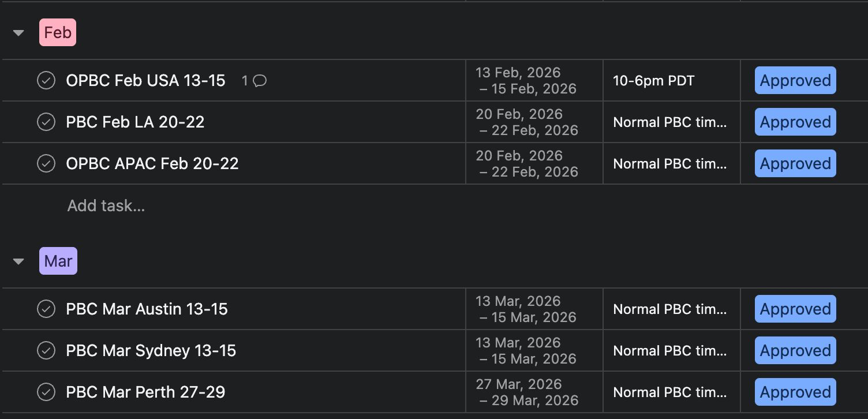
Task: Complete the PBC Mar Austin 13-15 task
Action: pyautogui.click(x=46, y=309)
